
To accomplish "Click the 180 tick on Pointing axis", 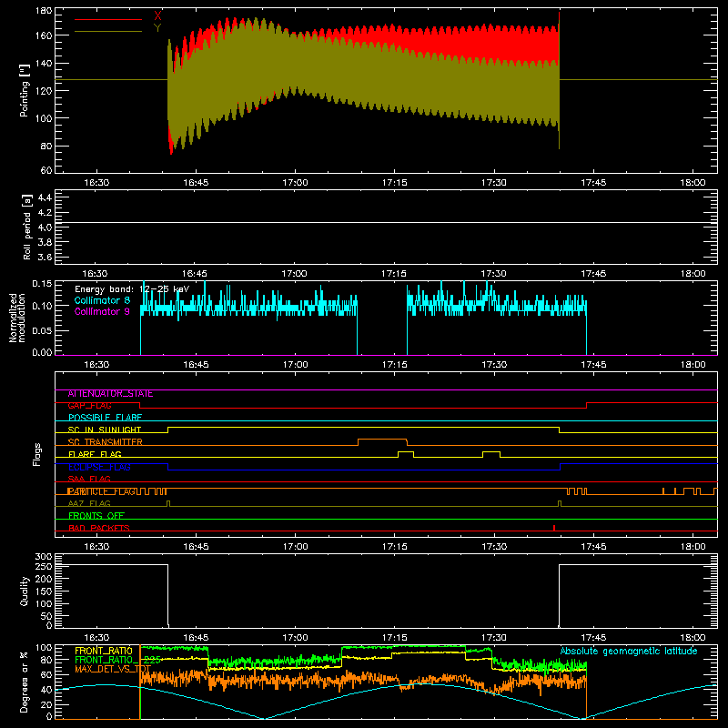I will 44,11.
